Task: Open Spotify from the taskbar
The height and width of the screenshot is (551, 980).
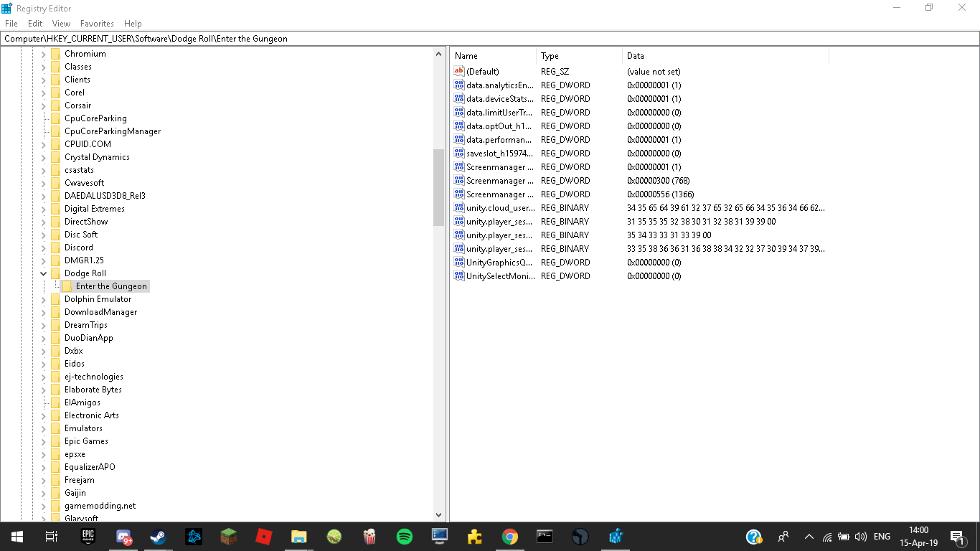Action: coord(405,537)
